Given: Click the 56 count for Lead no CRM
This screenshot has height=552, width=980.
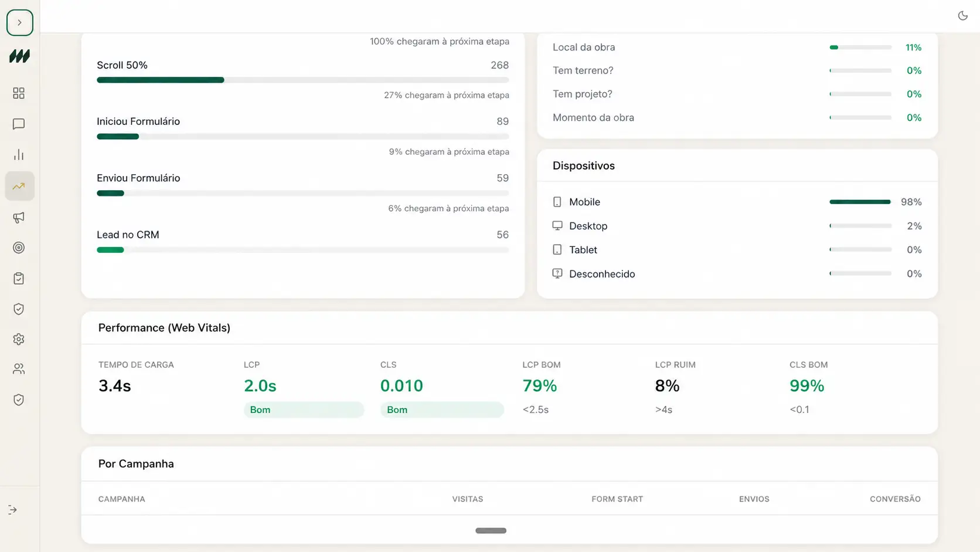Looking at the screenshot, I should pyautogui.click(x=502, y=235).
